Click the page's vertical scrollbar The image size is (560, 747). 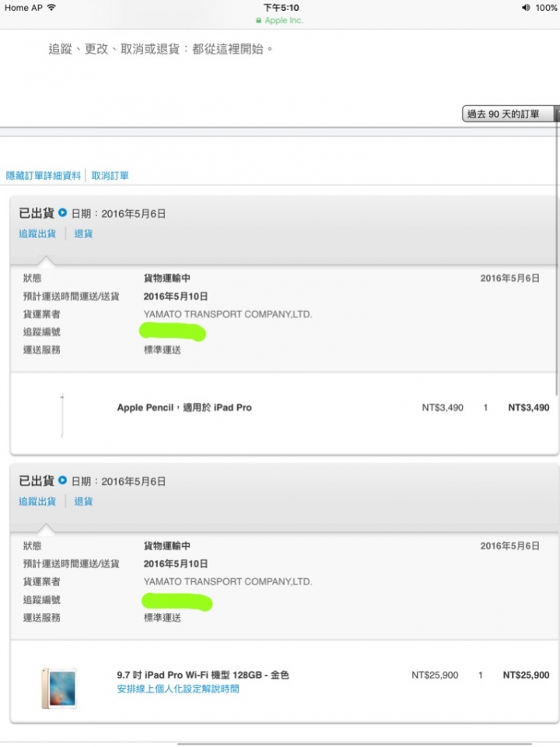556,258
